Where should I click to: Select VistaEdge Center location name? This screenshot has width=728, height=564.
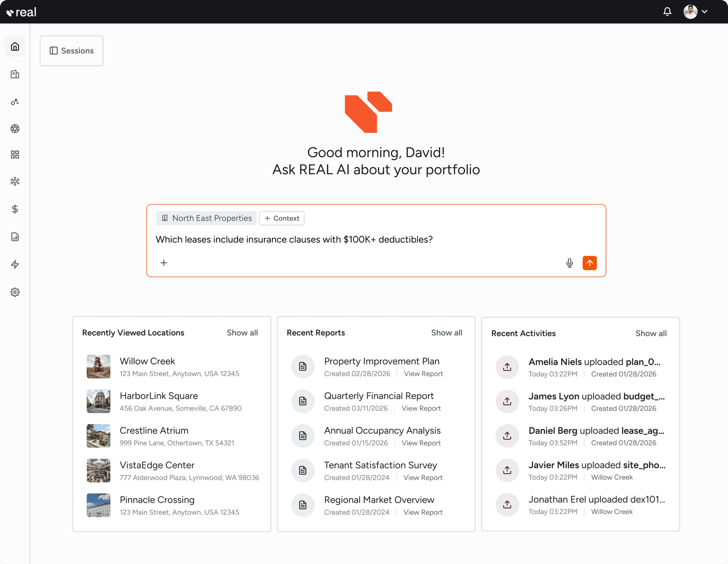157,465
